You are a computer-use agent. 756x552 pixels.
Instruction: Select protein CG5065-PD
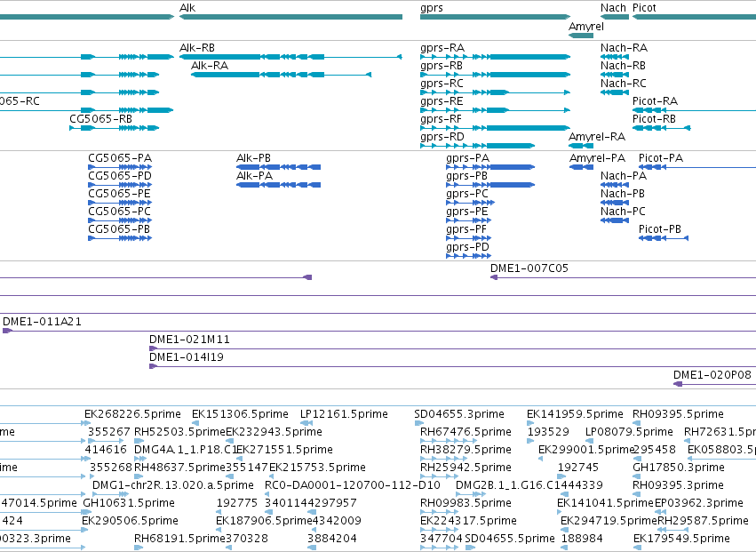(x=120, y=176)
